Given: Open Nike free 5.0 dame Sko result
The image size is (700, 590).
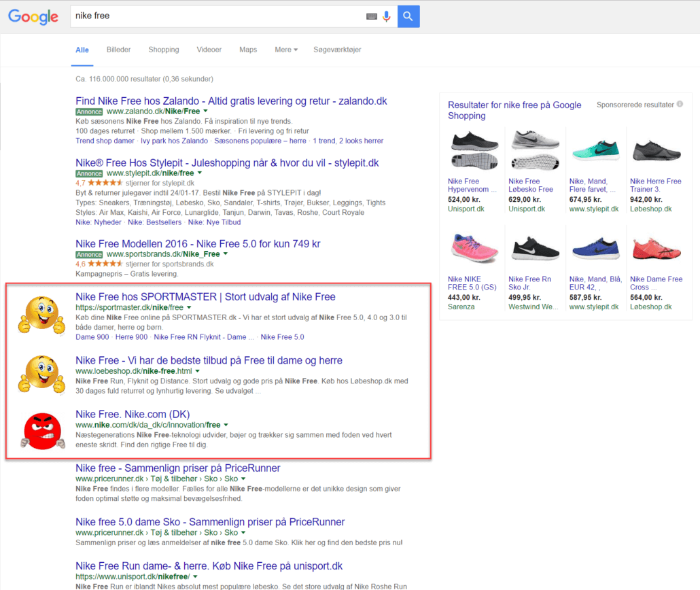Looking at the screenshot, I should [210, 522].
